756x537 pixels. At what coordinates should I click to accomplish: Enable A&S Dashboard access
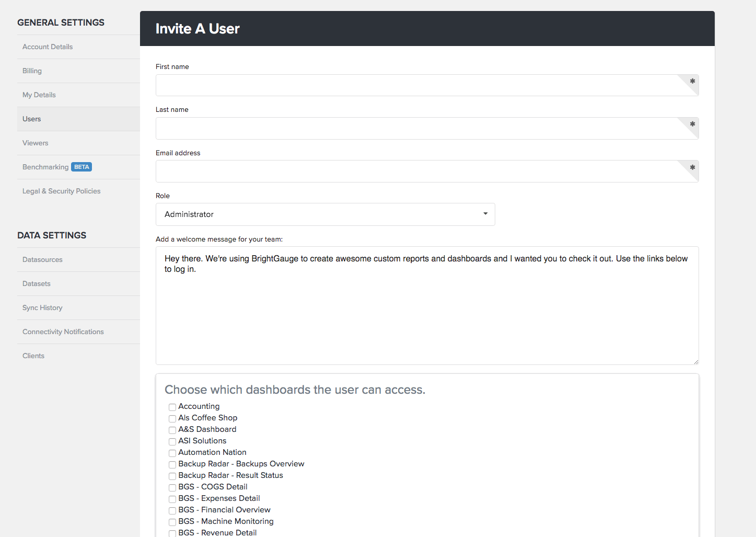[x=172, y=430]
